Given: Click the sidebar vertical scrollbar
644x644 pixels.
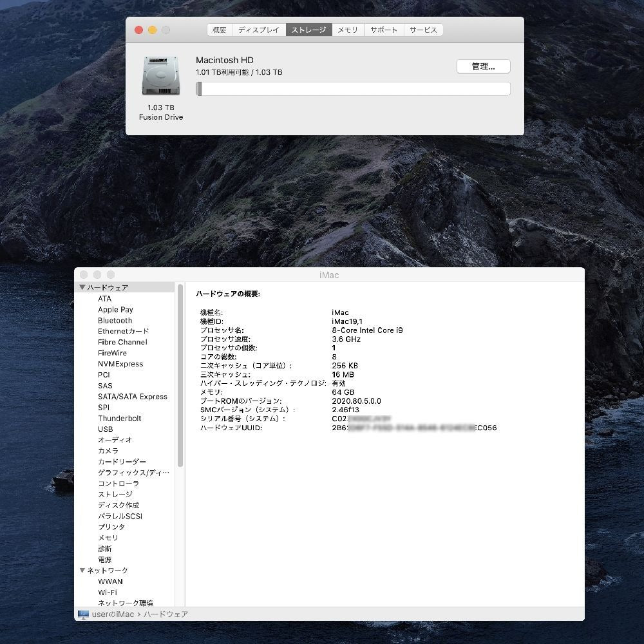Looking at the screenshot, I should [x=180, y=375].
